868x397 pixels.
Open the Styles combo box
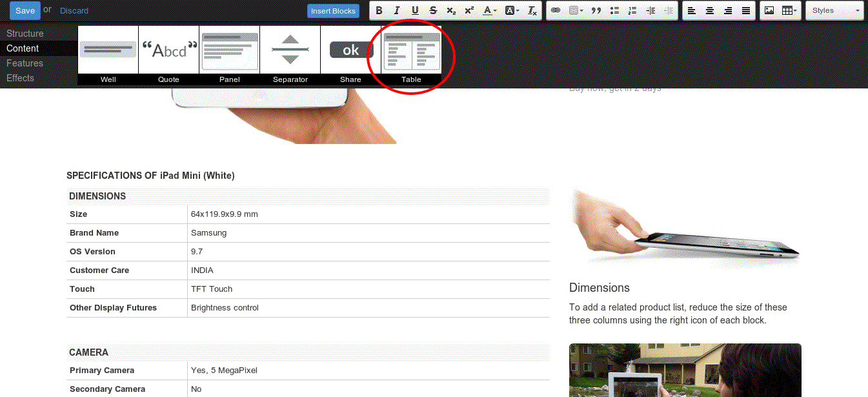tap(835, 10)
